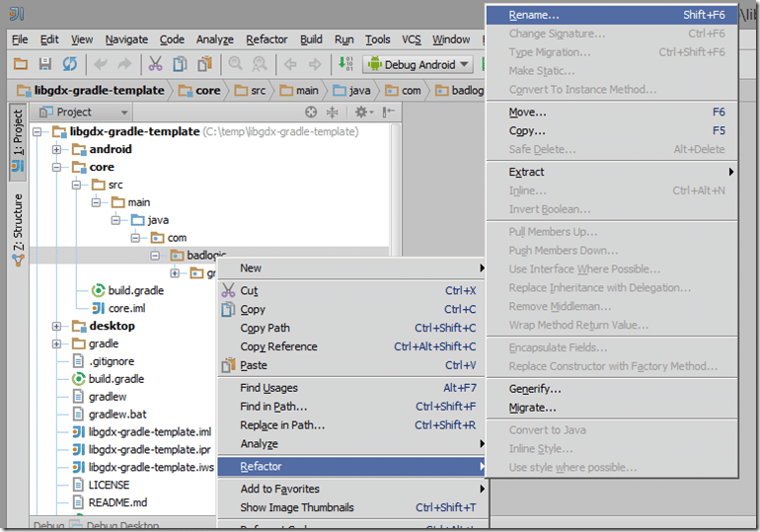Collapse the main folder node

96,202
